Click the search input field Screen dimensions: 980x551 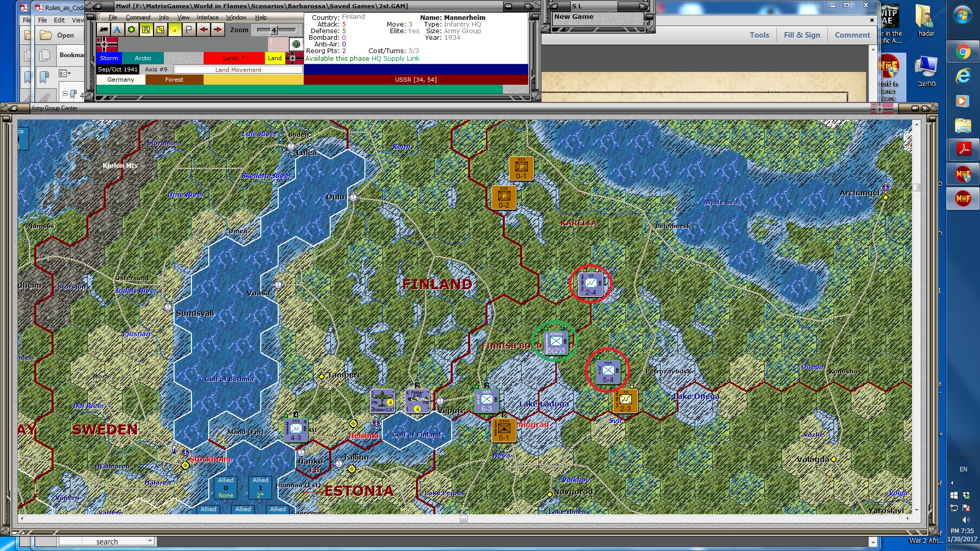(107, 541)
